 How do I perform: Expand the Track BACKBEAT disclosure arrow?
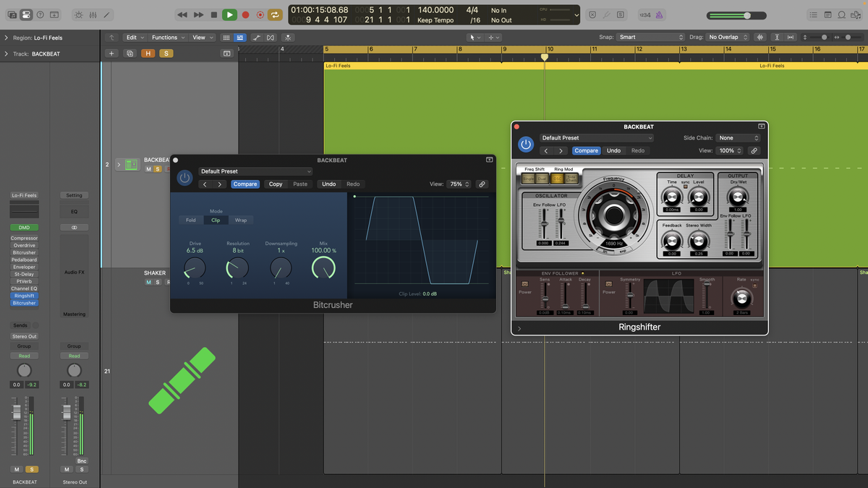(x=7, y=53)
